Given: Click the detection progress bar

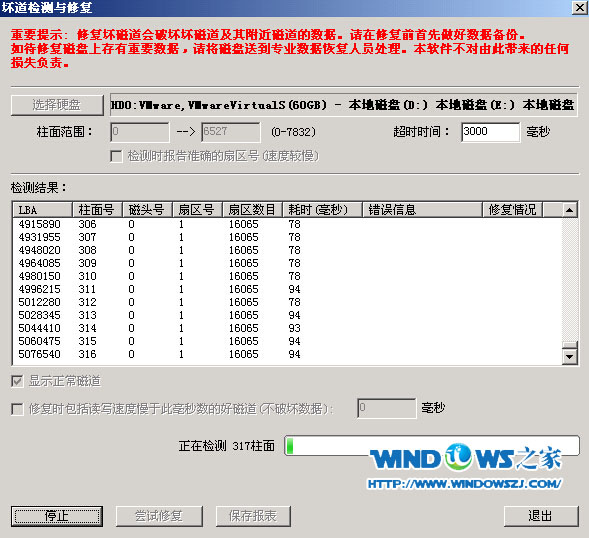Looking at the screenshot, I should 432,446.
